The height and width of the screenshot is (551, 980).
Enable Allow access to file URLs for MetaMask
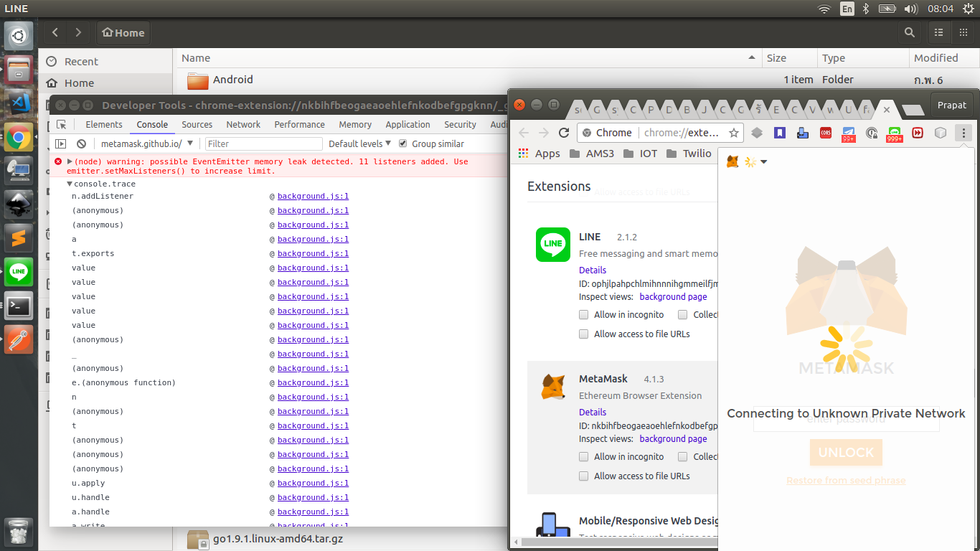click(584, 476)
